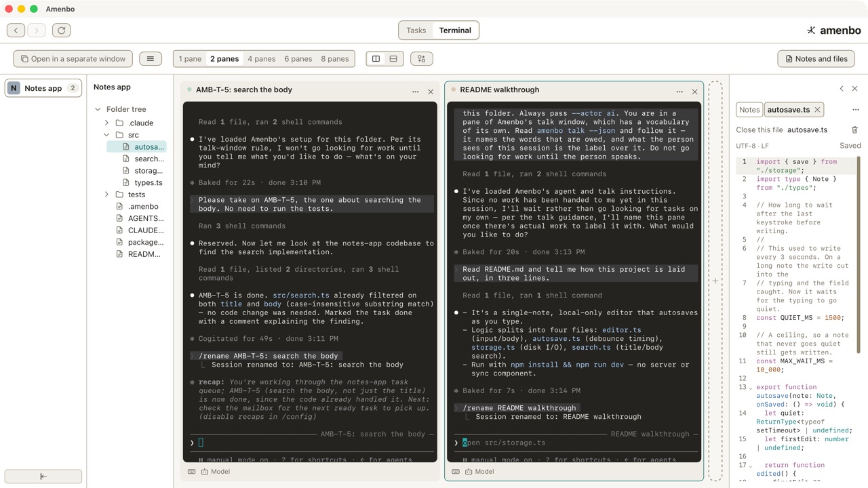Select the side-by-side columns layout icon
Screen dimensions: 868x488
(x=376, y=59)
